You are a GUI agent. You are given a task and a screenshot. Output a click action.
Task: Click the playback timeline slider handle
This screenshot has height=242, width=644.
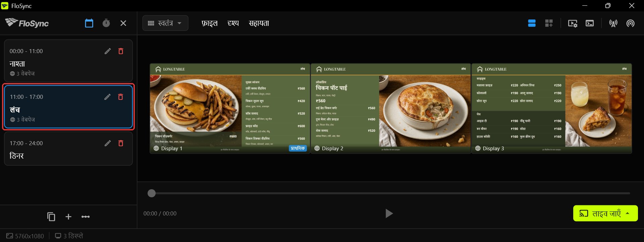pos(152,193)
